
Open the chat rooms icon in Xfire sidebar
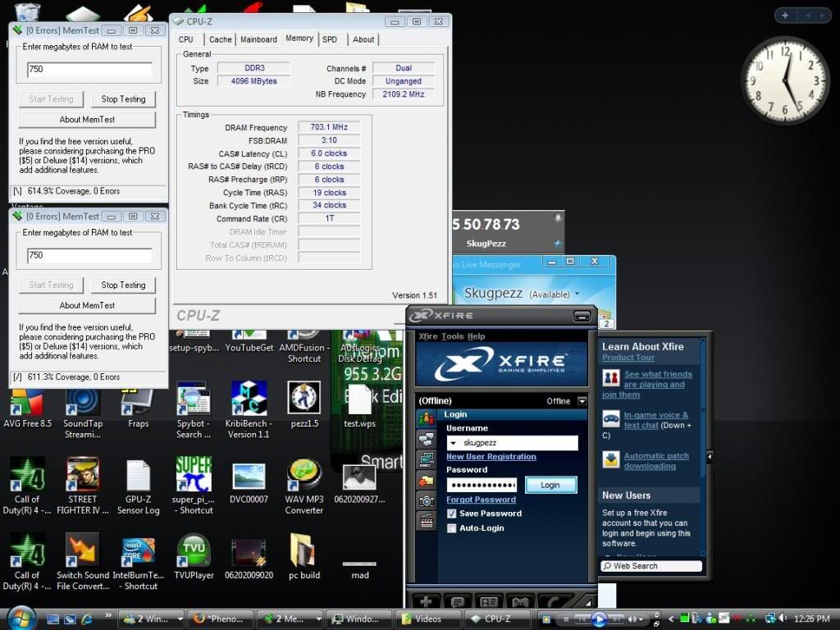(x=427, y=440)
